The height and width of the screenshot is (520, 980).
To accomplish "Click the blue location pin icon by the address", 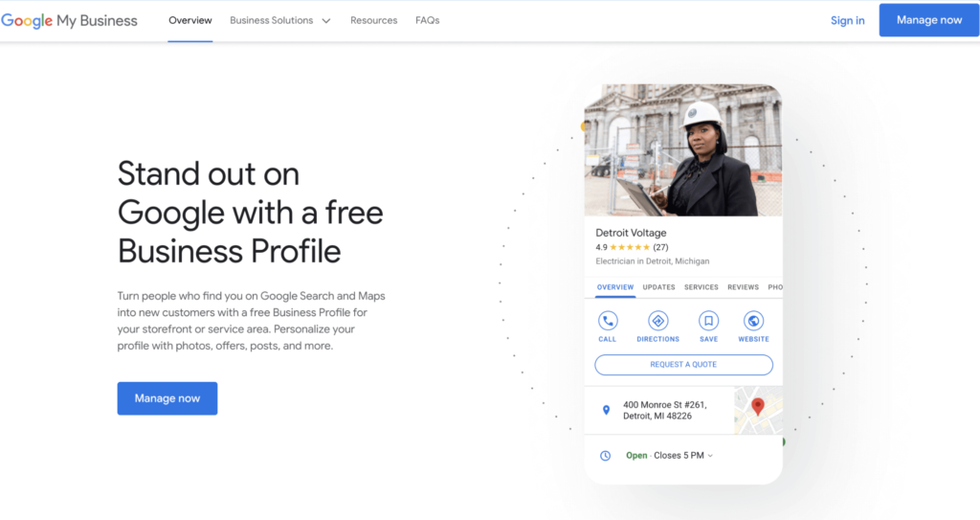I will tap(606, 410).
